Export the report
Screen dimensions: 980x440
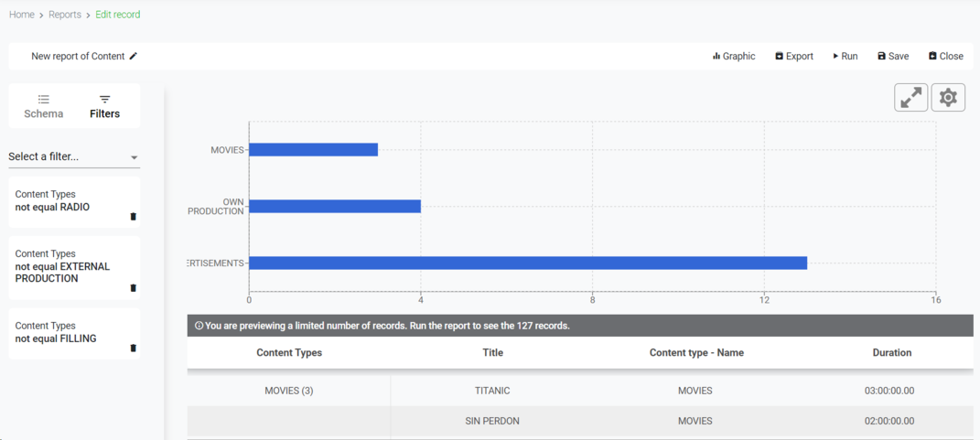(x=794, y=56)
